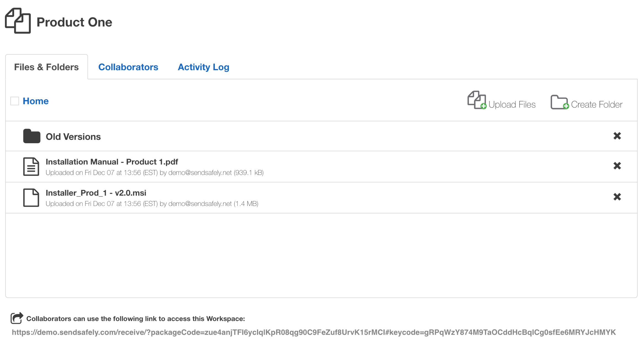Open the Old Versions folder name

coord(73,137)
